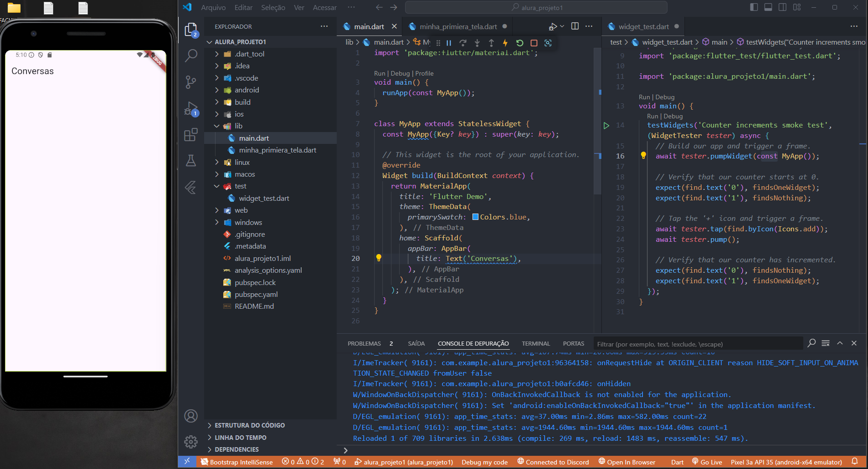Screen dimensions: 868x469
Task: Click Debug my code in status bar
Action: point(484,462)
